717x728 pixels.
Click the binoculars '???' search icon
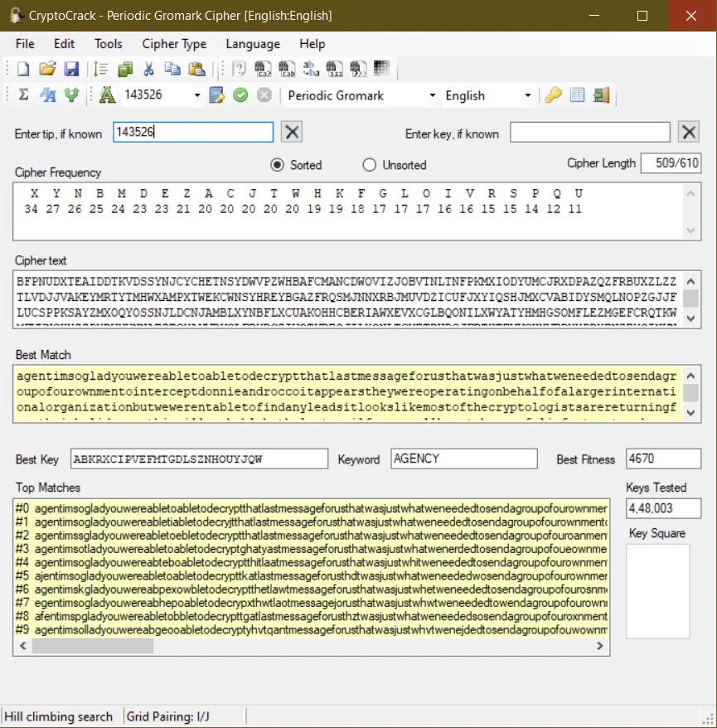(358, 69)
